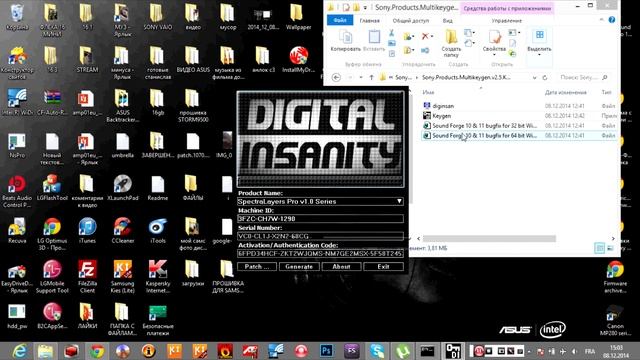Screen dimensions: 640x360
Task: Click red Delete icon in Explorer ribbon
Action: point(425,36)
